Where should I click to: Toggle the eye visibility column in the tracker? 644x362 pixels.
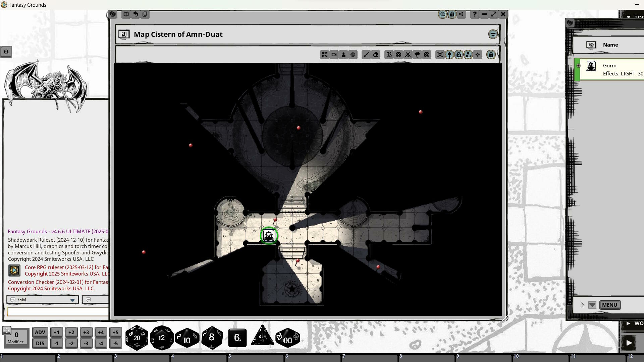pyautogui.click(x=590, y=45)
